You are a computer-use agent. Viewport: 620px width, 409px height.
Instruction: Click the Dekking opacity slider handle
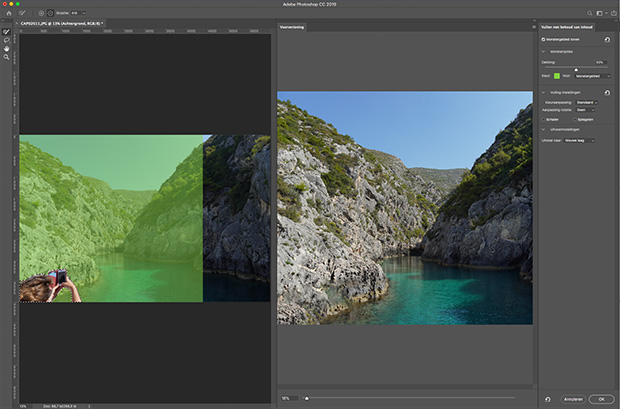pyautogui.click(x=576, y=70)
